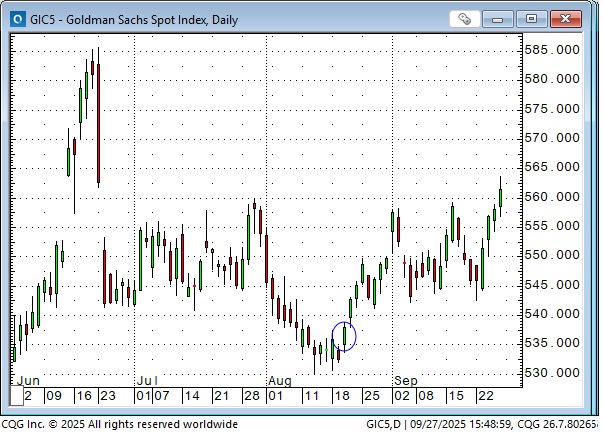Click the 560.000 price axis label
The width and height of the screenshot is (603, 433).
coord(552,196)
